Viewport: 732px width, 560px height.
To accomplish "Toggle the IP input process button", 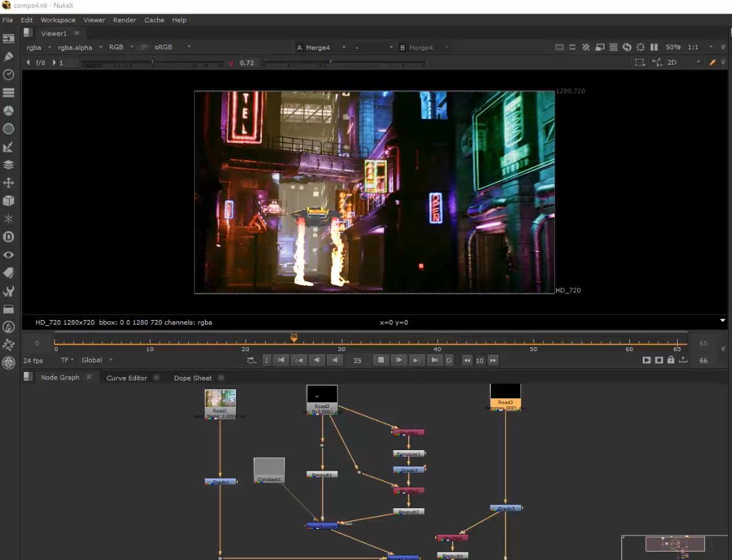I will point(144,47).
